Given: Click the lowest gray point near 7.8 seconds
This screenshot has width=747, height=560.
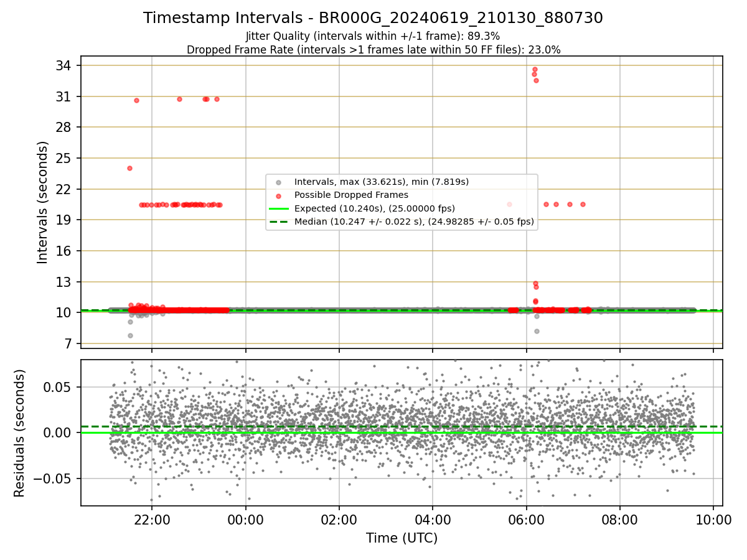Looking at the screenshot, I should click(x=130, y=335).
